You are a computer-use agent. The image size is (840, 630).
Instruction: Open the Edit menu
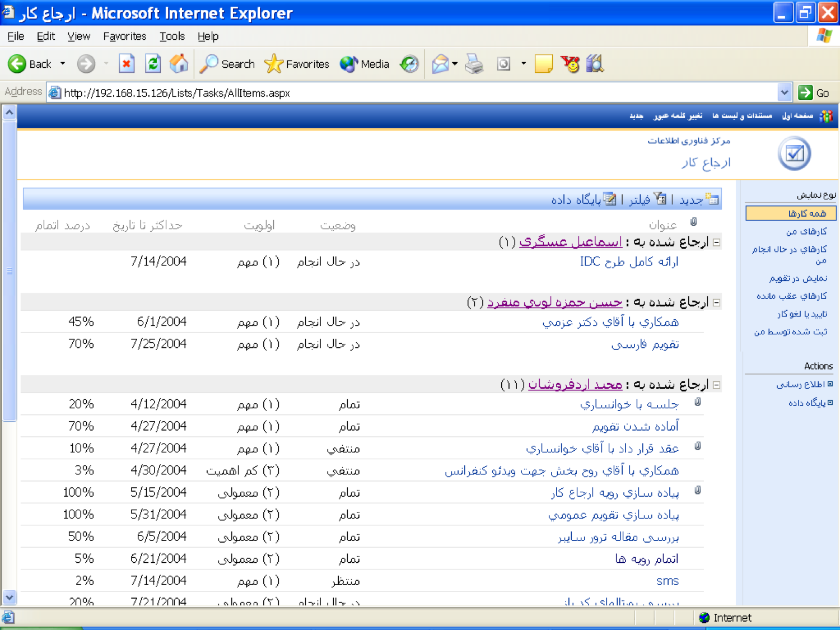pyautogui.click(x=46, y=36)
